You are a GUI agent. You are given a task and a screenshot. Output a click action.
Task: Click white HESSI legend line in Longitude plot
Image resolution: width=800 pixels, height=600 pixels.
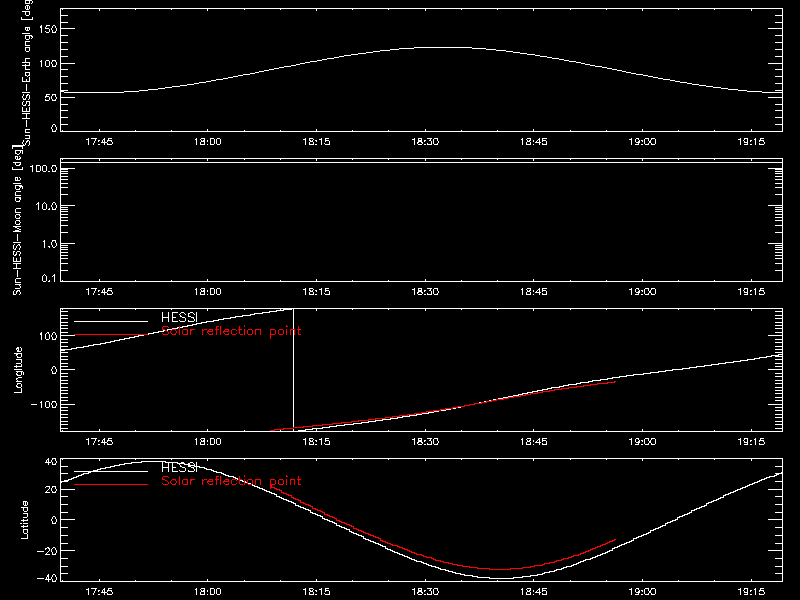click(111, 321)
